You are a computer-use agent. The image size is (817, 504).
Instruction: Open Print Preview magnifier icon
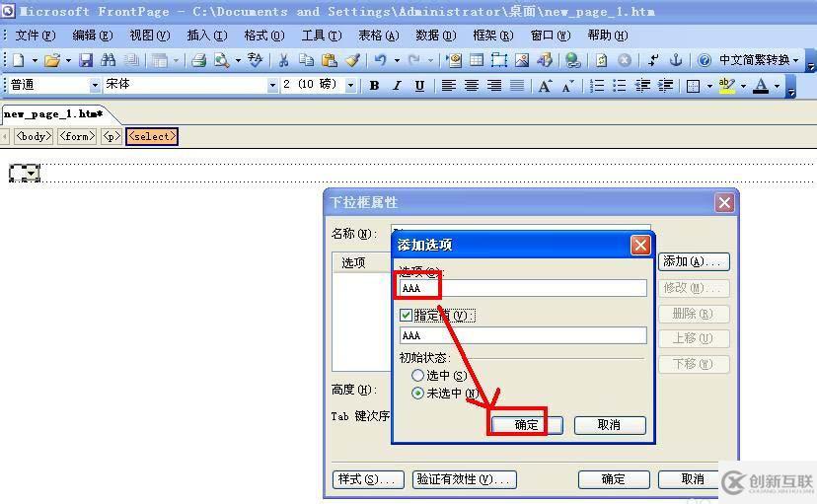pyautogui.click(x=221, y=60)
